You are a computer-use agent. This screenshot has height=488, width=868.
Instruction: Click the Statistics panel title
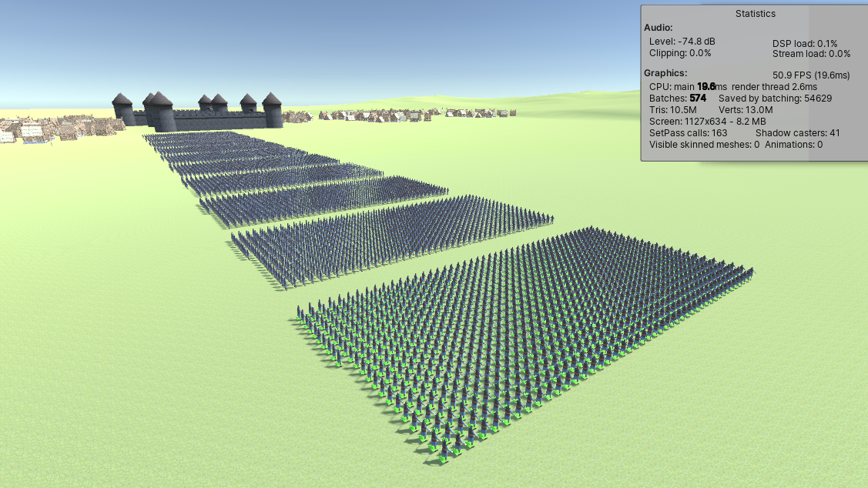755,14
